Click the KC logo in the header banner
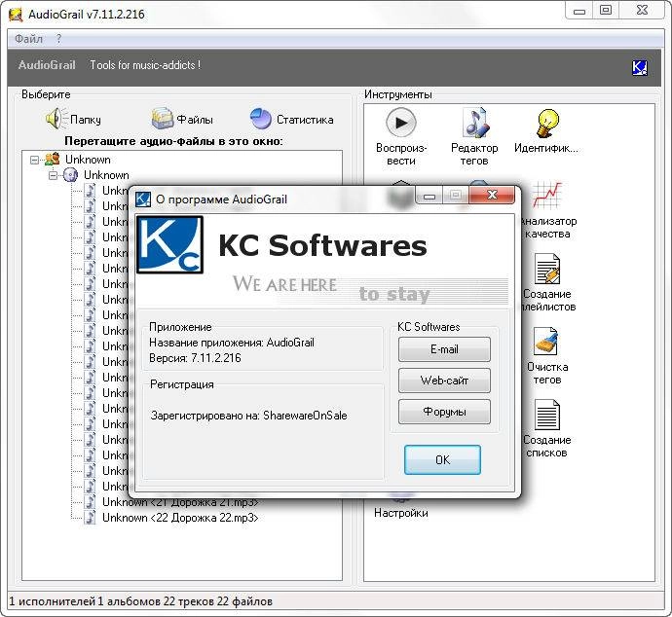The width and height of the screenshot is (672, 617). pyautogui.click(x=640, y=68)
